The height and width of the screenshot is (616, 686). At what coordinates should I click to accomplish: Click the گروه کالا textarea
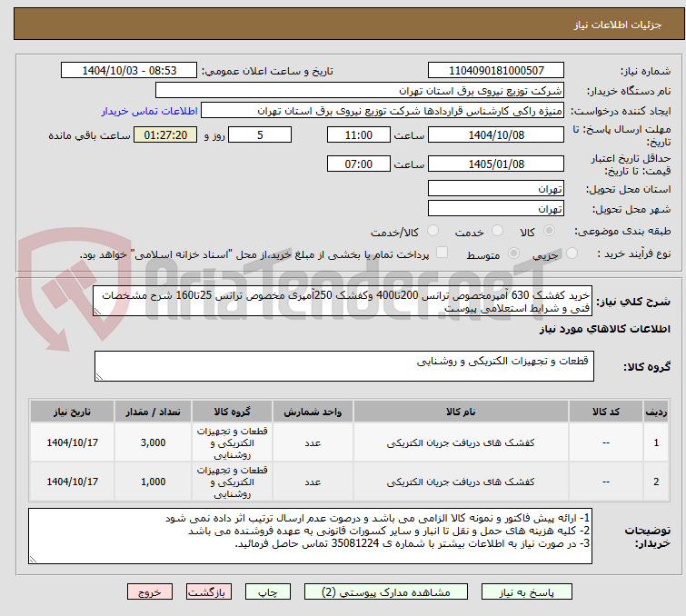[343, 366]
